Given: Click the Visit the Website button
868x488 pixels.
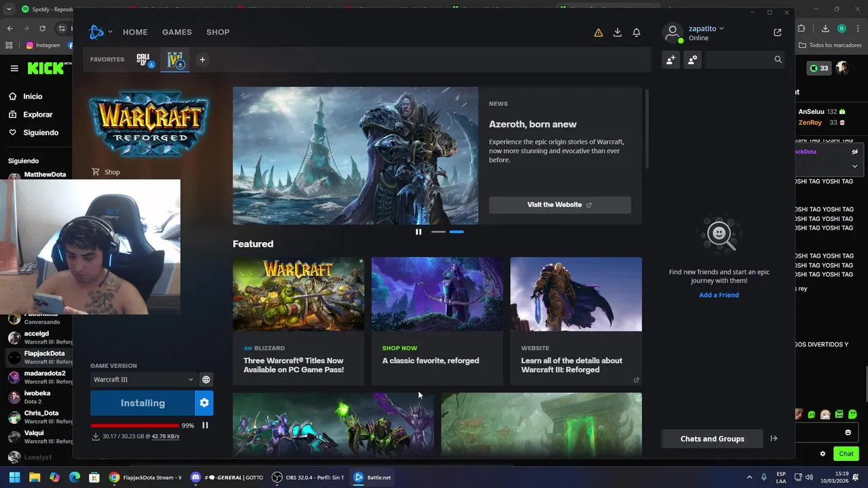Looking at the screenshot, I should tap(559, 205).
